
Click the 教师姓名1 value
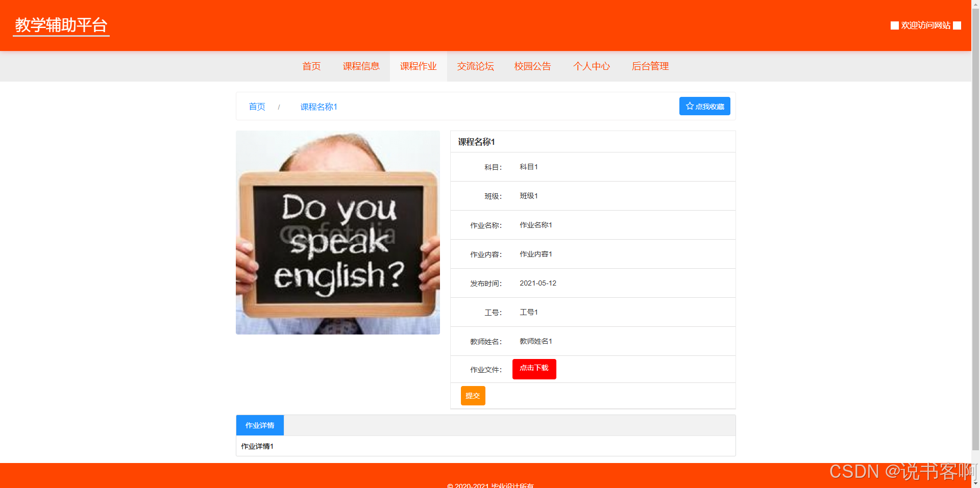pyautogui.click(x=536, y=341)
